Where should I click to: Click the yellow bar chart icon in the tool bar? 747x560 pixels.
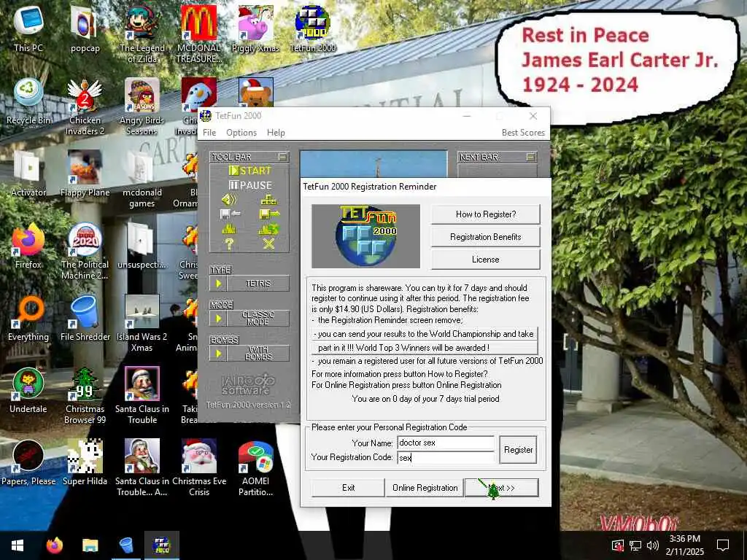[x=228, y=230]
